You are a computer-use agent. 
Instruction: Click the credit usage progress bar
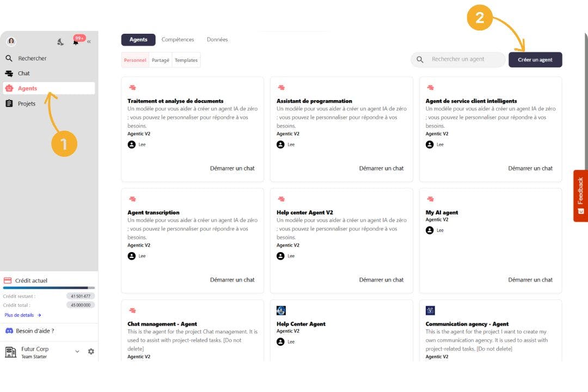[x=49, y=287]
